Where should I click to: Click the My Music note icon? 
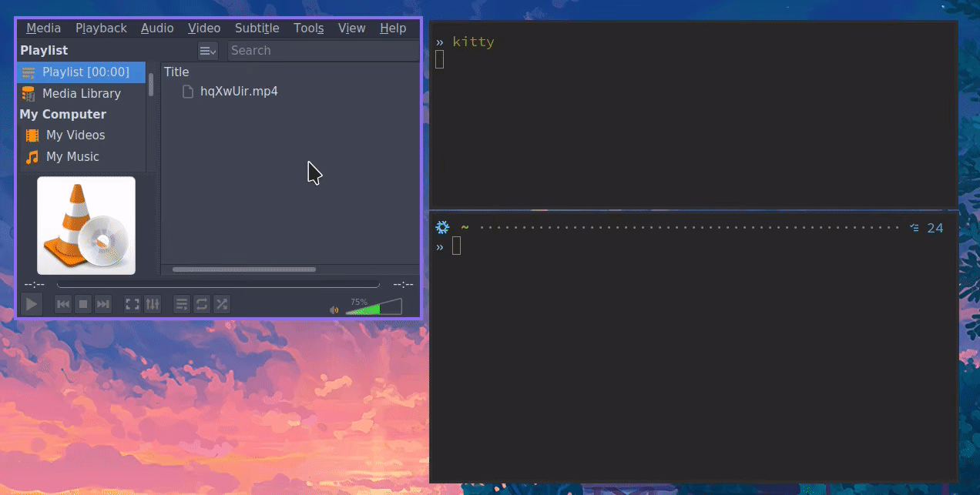click(32, 157)
